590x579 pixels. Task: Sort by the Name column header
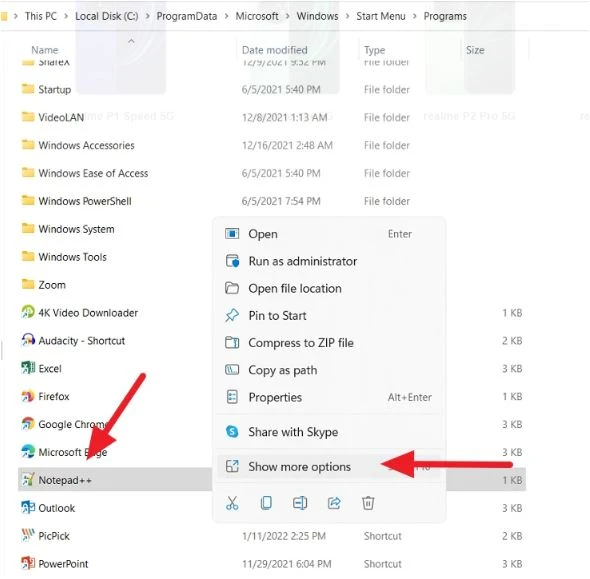[x=45, y=50]
